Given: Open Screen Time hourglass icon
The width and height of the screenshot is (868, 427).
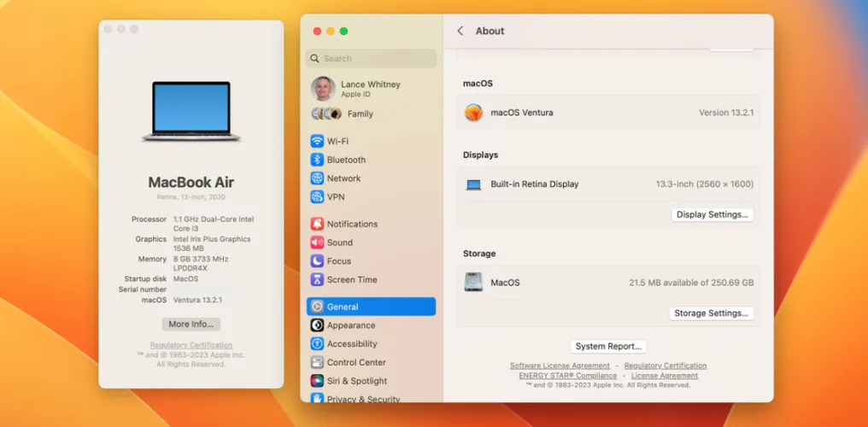Looking at the screenshot, I should click(317, 280).
